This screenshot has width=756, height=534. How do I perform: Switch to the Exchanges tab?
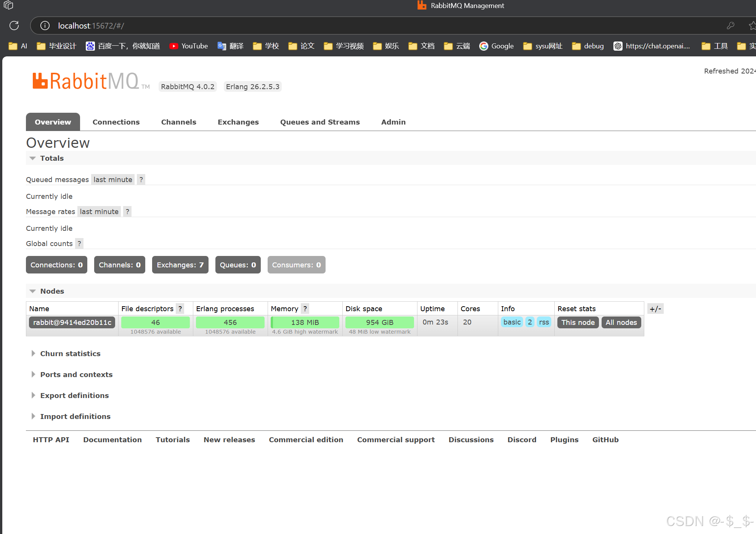[238, 122]
